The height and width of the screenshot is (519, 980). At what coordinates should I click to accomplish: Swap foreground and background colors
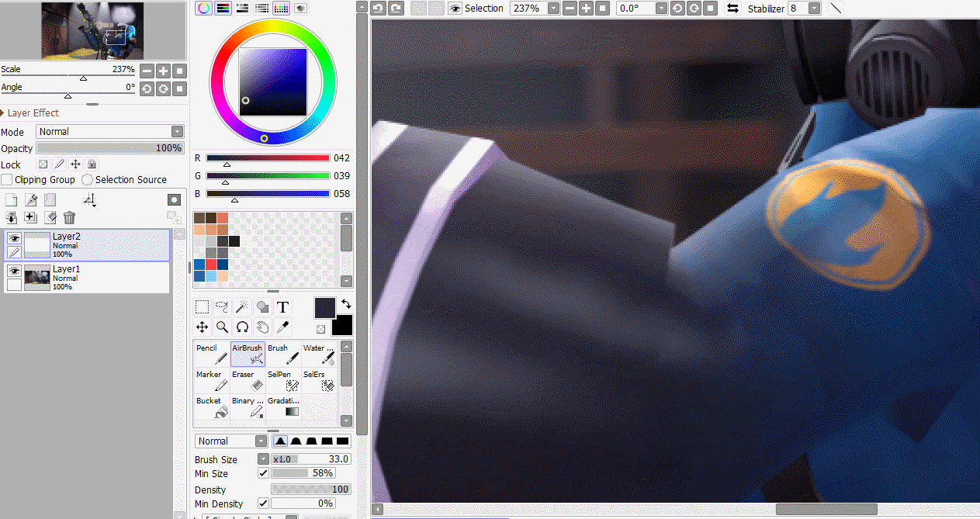(x=346, y=304)
